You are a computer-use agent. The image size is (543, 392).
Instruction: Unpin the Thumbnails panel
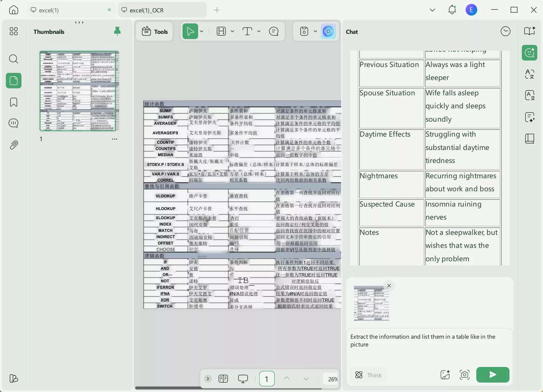pos(117,31)
